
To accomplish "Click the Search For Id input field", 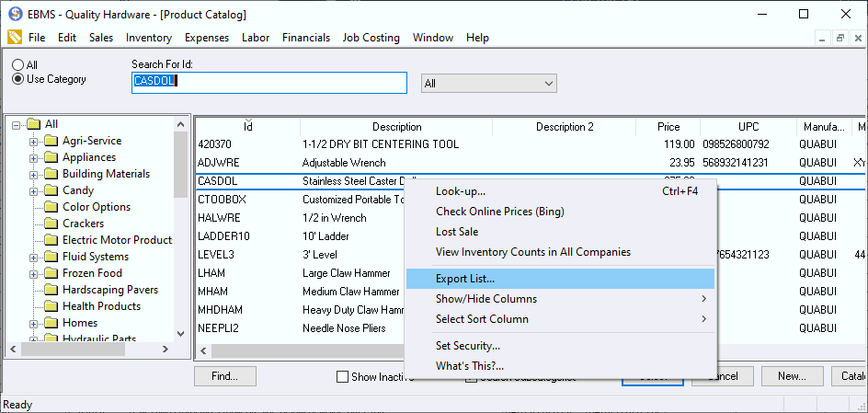I will pyautogui.click(x=269, y=83).
